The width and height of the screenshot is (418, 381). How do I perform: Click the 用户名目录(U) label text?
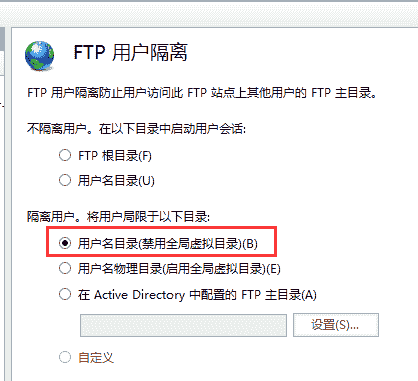pyautogui.click(x=116, y=181)
